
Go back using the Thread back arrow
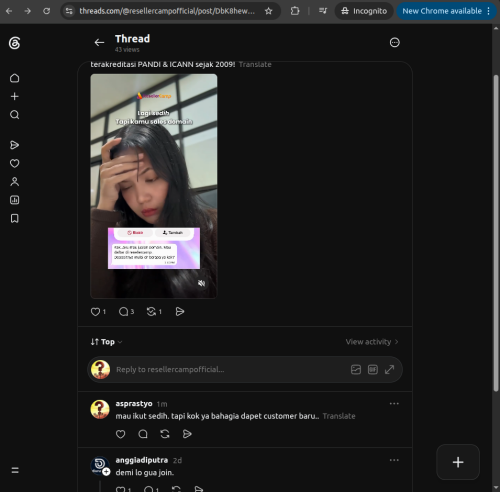[x=99, y=42]
